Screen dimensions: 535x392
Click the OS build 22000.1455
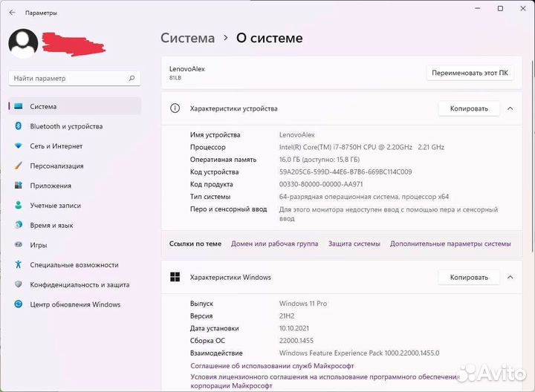tap(296, 341)
